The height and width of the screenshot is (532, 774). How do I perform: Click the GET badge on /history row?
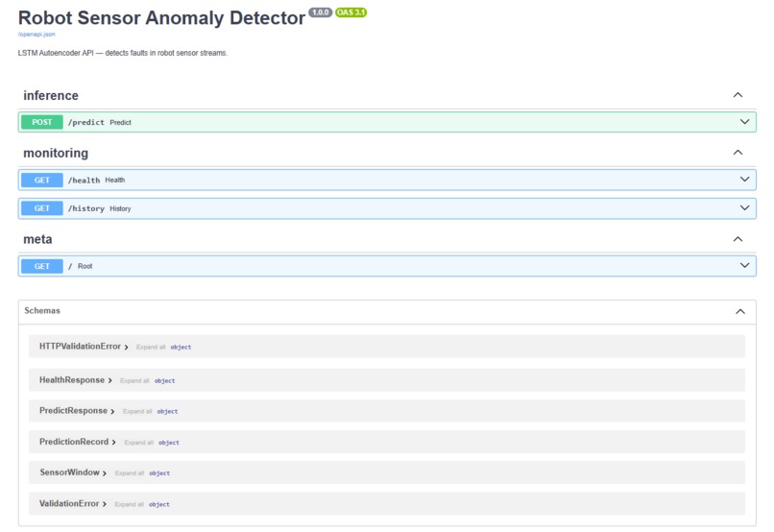pyautogui.click(x=42, y=208)
